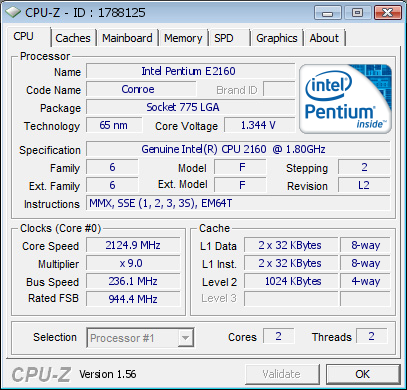
Task: Click the Specification field Genuine Intel(R) CPU 2160
Action: [x=238, y=149]
